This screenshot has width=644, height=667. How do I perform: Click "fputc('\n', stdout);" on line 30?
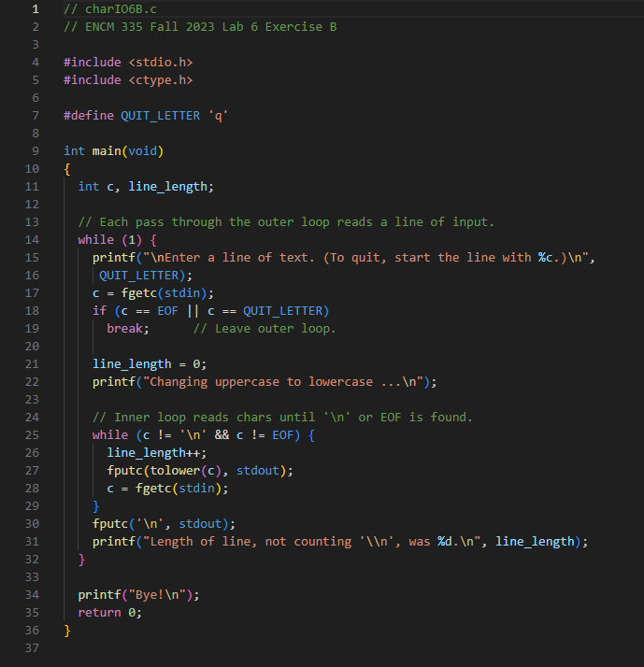click(x=164, y=524)
